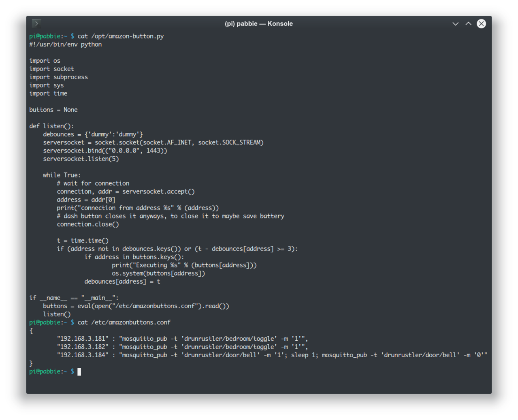Click the 'serversocket.listen(5)' line
This screenshot has width=518, height=420.
pyautogui.click(x=81, y=159)
